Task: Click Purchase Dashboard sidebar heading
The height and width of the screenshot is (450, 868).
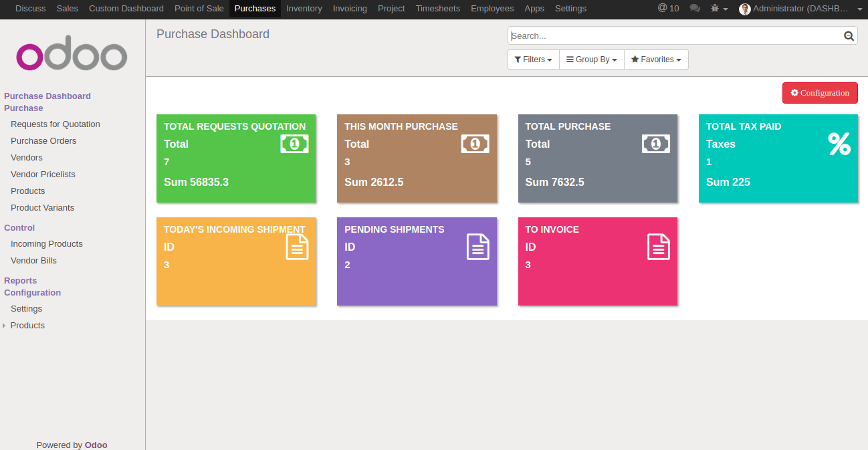Action: click(47, 96)
